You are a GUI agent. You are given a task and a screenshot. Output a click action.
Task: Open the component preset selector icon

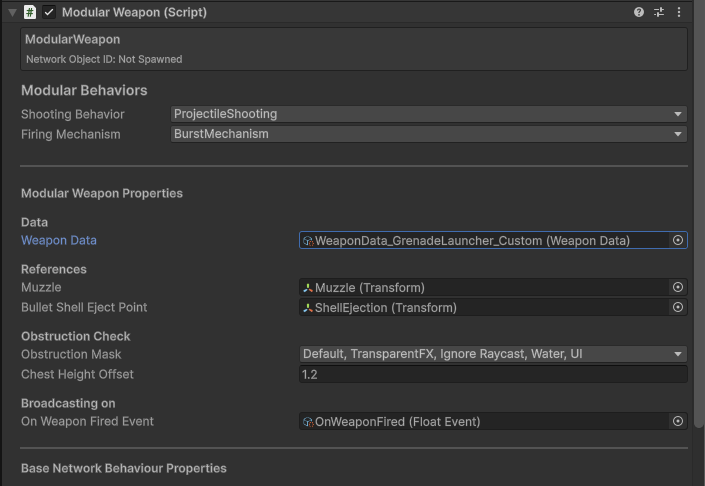click(659, 12)
